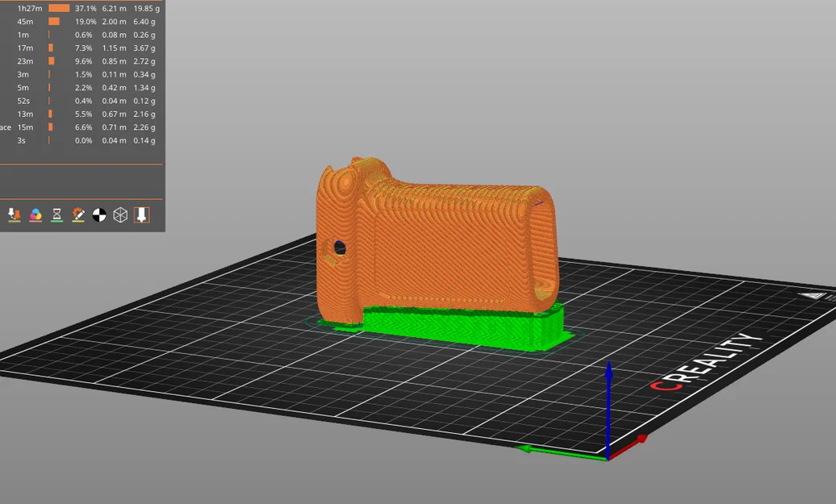Toggle the Pause prints hourglass icon
The height and width of the screenshot is (504, 836).
pos(56,215)
